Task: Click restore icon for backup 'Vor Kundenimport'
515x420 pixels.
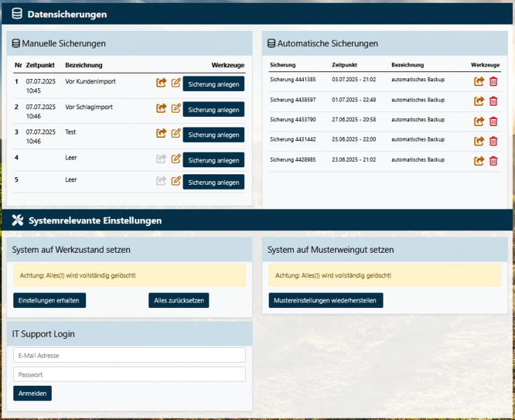Action: click(161, 83)
